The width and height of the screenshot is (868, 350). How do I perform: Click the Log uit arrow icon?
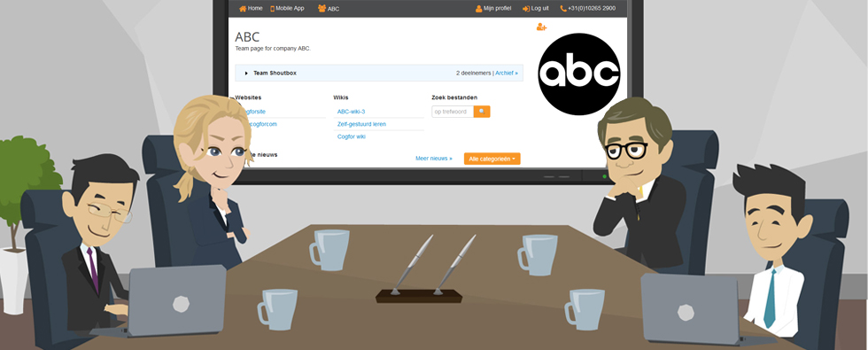coord(526,8)
